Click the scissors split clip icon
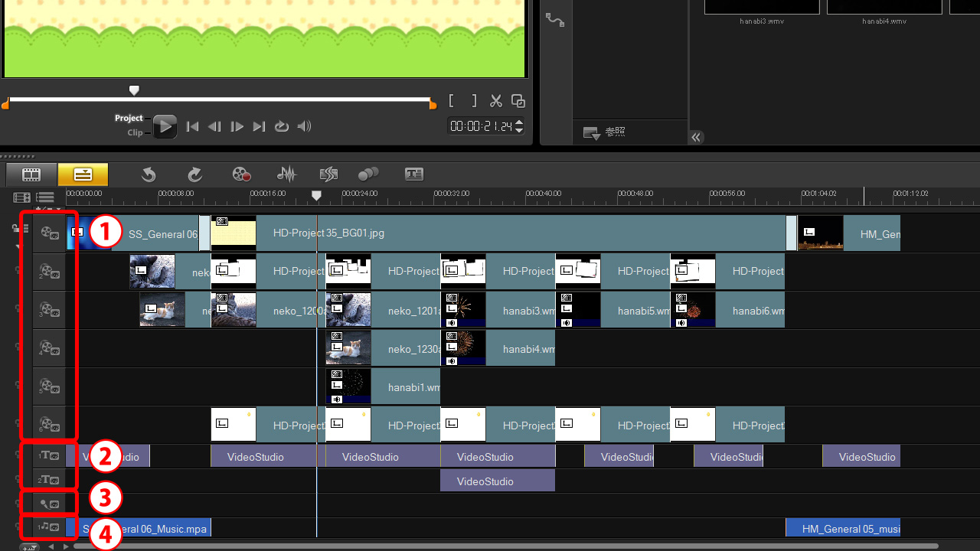The height and width of the screenshot is (551, 980). (x=495, y=101)
